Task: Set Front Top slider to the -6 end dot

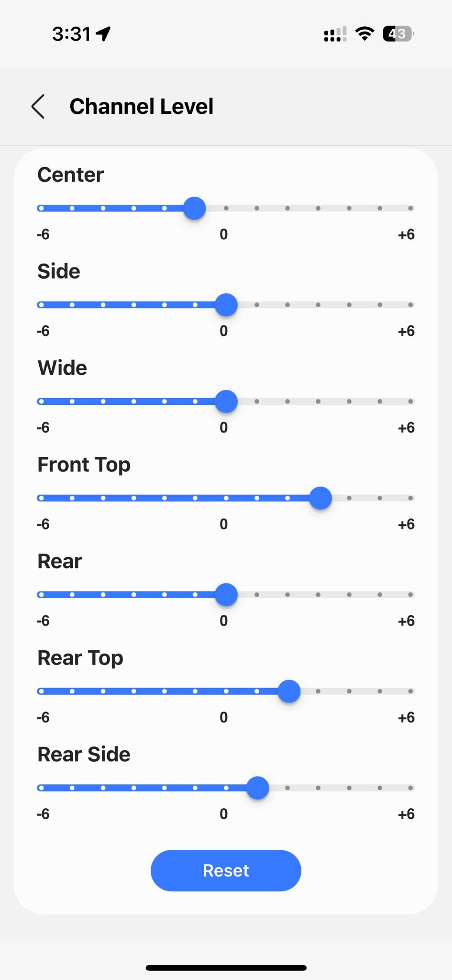Action: pos(41,498)
